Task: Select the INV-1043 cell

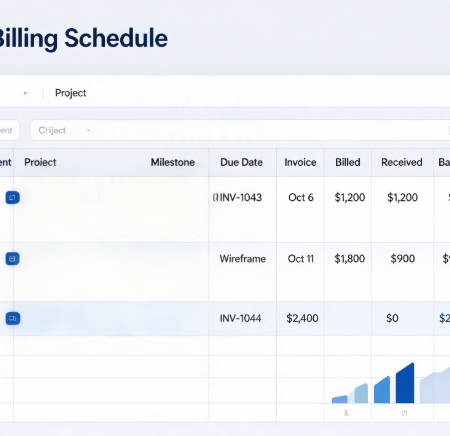Action: tap(241, 197)
